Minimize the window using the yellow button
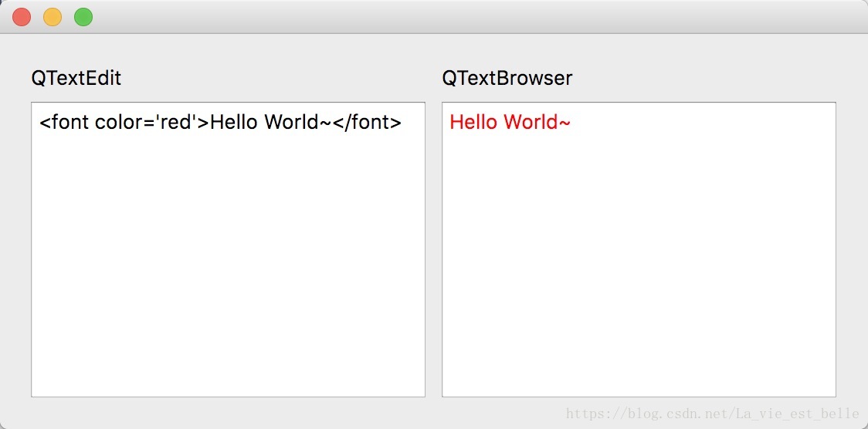Viewport: 868px width, 429px height. click(x=53, y=17)
